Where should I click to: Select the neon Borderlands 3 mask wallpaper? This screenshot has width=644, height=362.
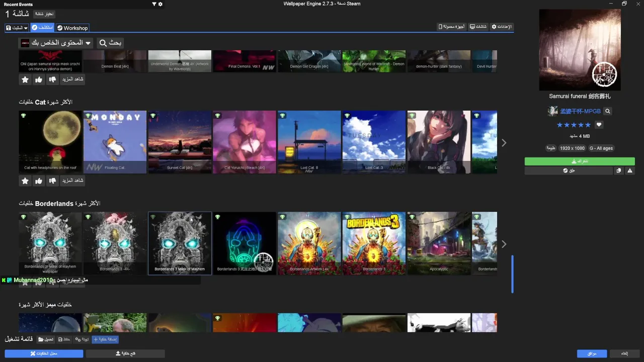pos(245,243)
